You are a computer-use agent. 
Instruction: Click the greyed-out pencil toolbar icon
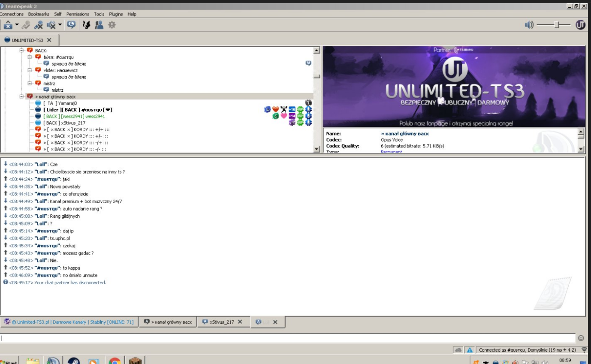[27, 25]
